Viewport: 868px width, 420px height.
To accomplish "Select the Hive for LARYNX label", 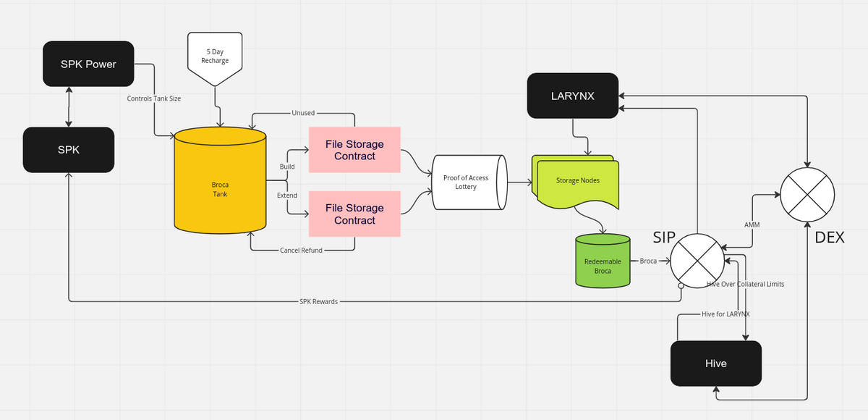I will [x=725, y=314].
